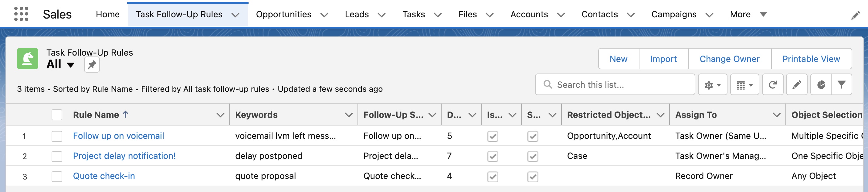Open the filters panel
This screenshot has width=868, height=192.
click(x=841, y=85)
